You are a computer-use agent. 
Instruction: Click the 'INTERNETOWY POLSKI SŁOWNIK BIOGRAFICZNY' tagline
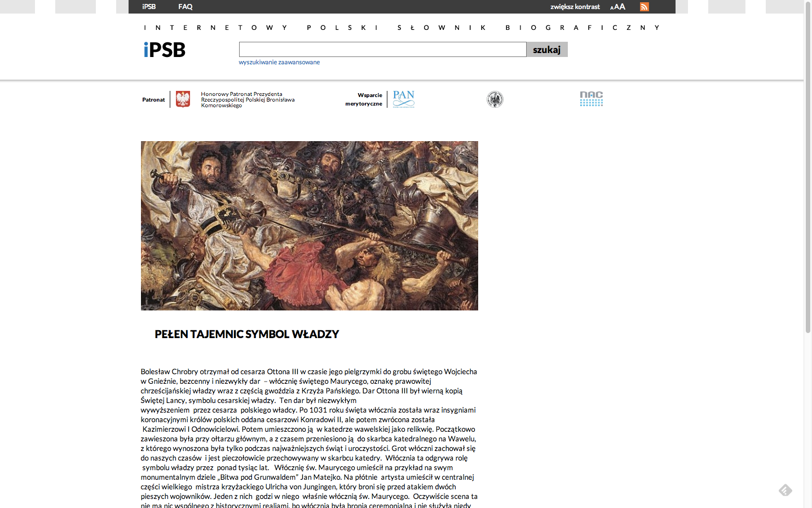pyautogui.click(x=401, y=28)
